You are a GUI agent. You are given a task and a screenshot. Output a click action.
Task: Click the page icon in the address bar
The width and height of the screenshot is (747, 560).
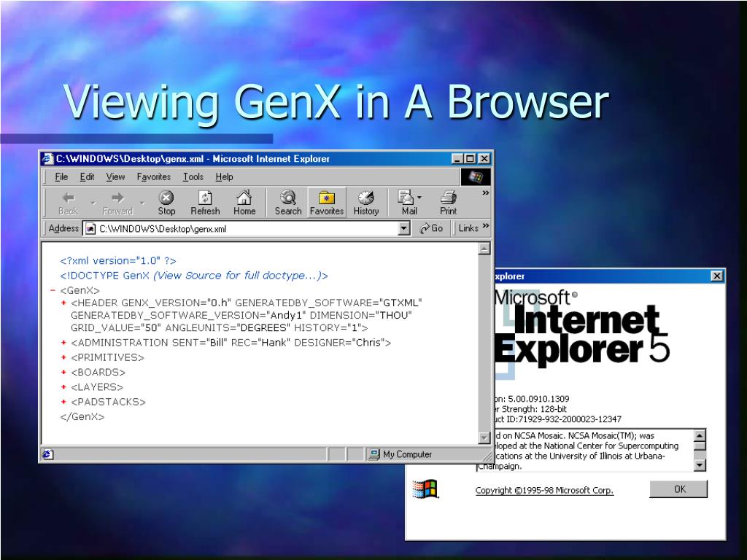(x=90, y=228)
